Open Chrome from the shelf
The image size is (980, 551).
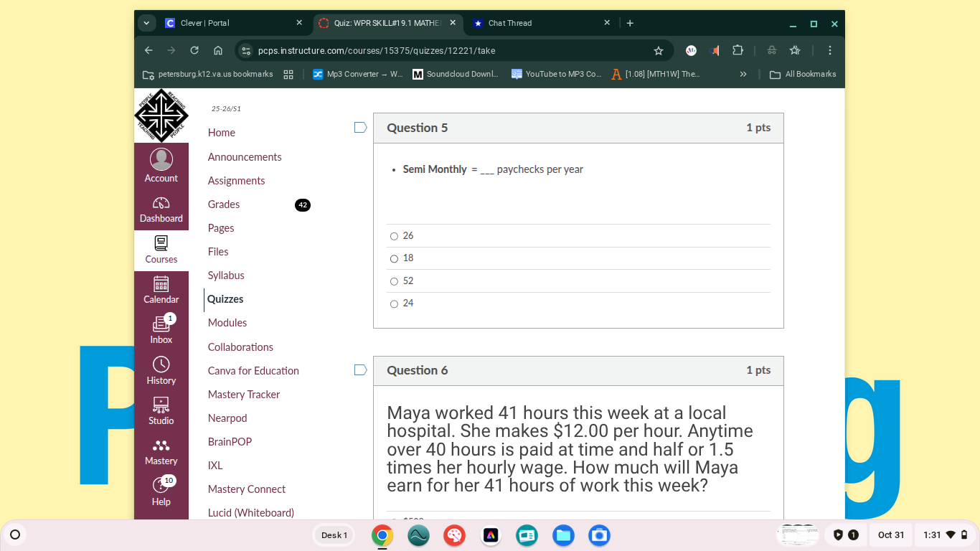point(382,535)
